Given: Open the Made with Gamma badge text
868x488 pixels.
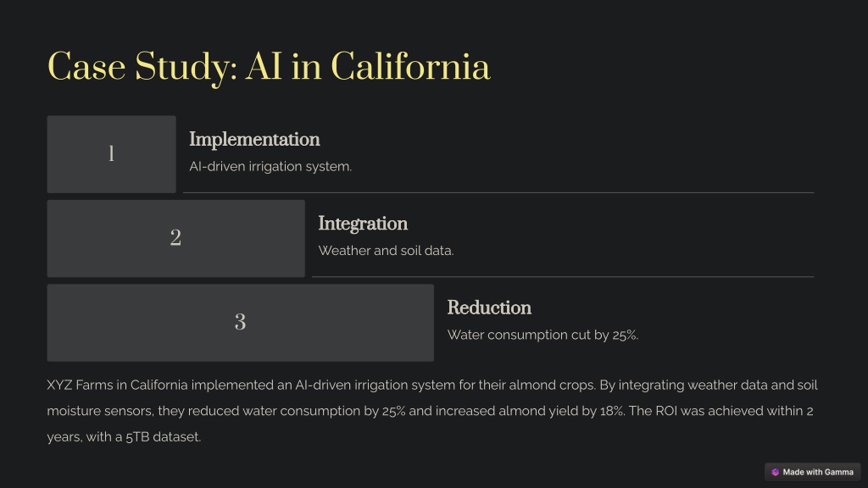Looking at the screenshot, I should click(x=818, y=472).
